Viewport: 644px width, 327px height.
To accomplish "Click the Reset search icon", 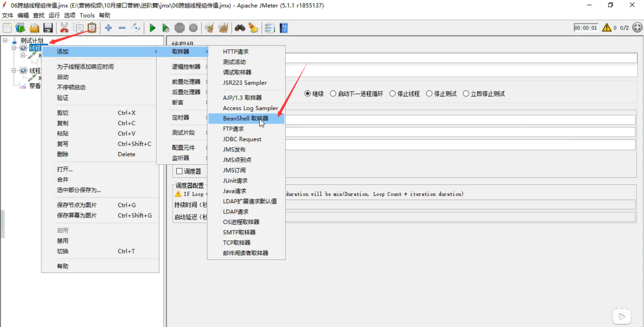I will click(253, 28).
